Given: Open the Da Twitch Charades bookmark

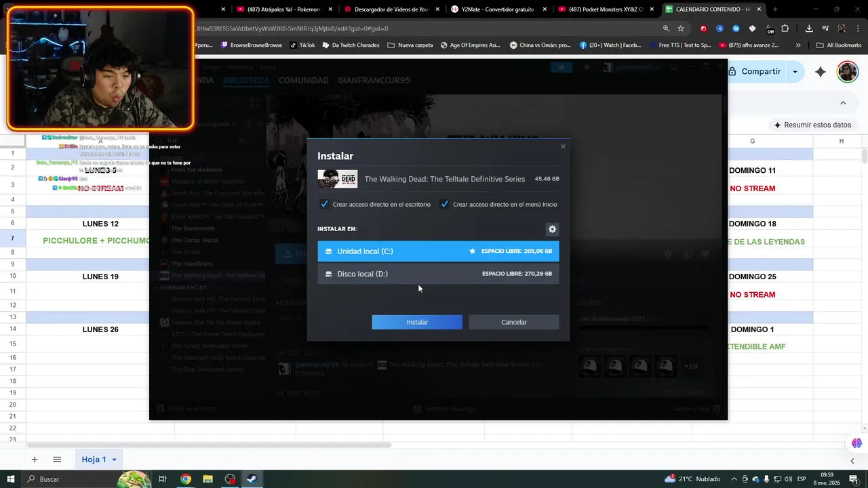Looking at the screenshot, I should coord(351,45).
